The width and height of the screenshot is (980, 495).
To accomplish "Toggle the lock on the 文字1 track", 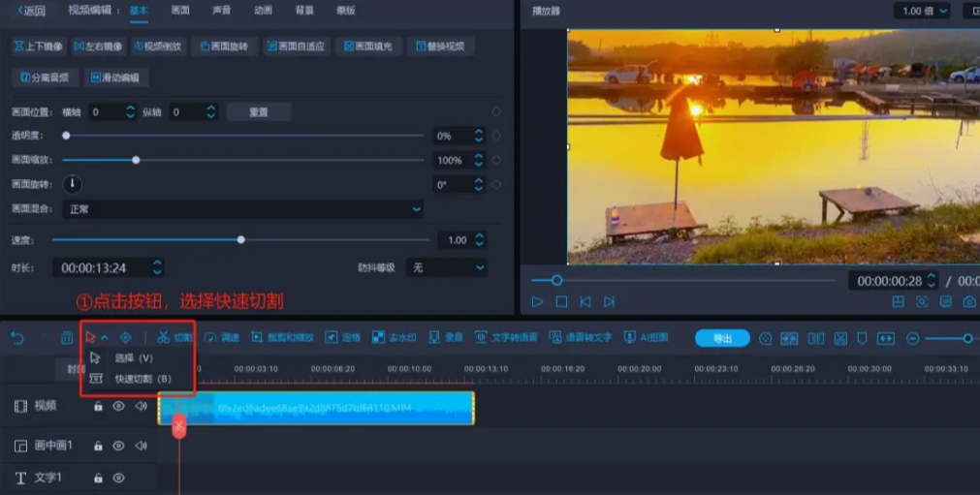I will [98, 478].
